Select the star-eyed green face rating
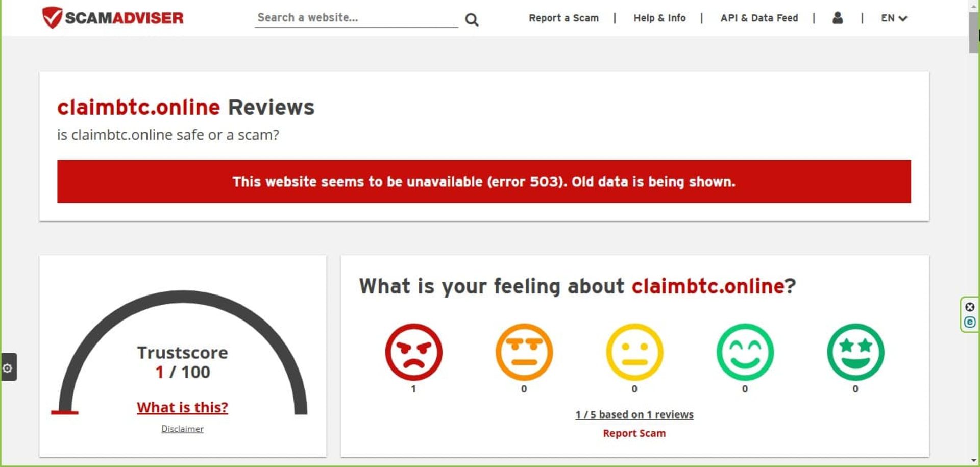This screenshot has height=467, width=980. tap(855, 352)
